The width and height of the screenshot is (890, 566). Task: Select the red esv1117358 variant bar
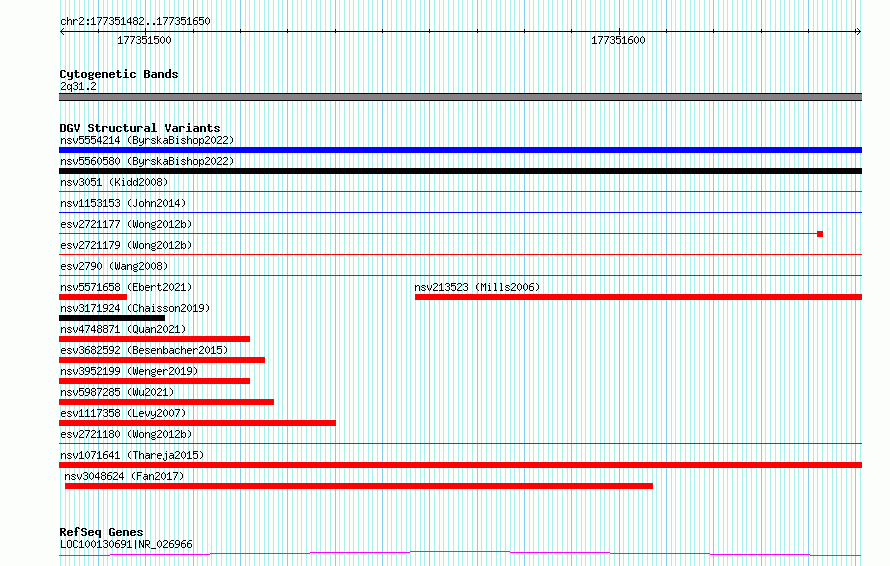coord(198,423)
